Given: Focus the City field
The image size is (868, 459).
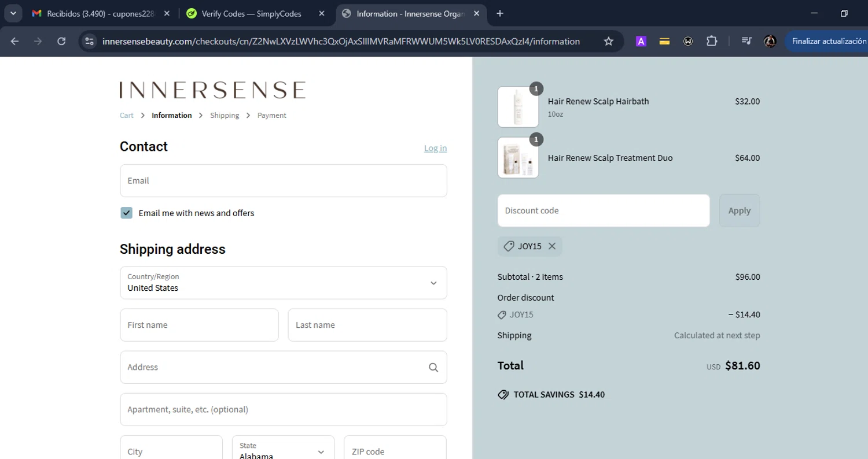Looking at the screenshot, I should (x=171, y=447).
